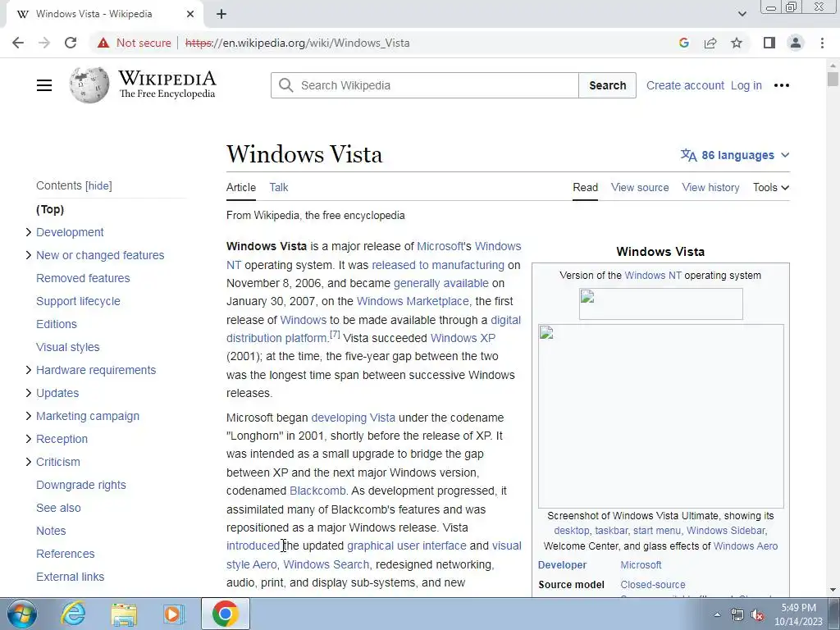Screen dimensions: 840x630
Task: Open Chrome three-dot menu
Action: [822, 43]
